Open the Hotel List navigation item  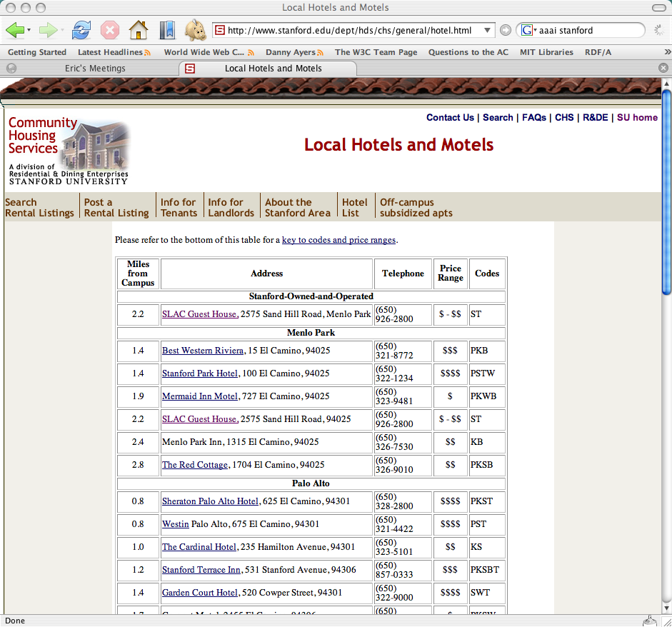[x=355, y=207]
